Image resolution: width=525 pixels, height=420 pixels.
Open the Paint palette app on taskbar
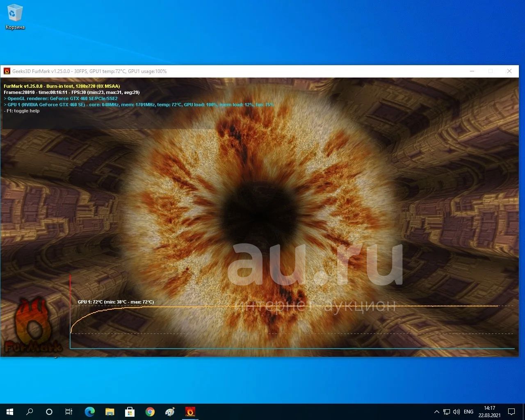170,411
